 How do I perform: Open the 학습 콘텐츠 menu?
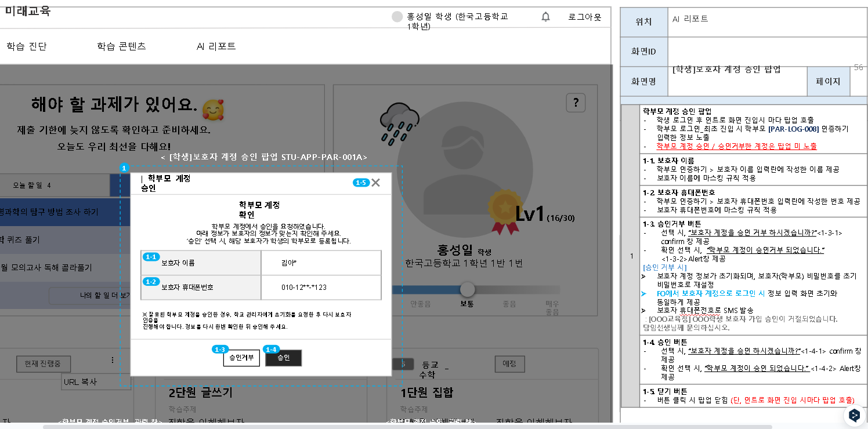tap(121, 46)
